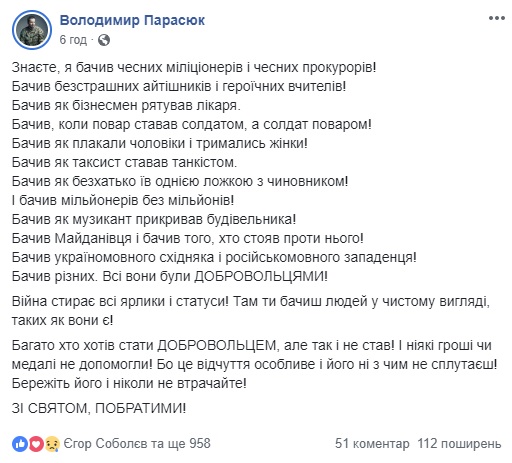Image resolution: width=512 pixels, height=463 pixels.
Task: Open the '112 поширень' shares link
Action: pyautogui.click(x=459, y=444)
